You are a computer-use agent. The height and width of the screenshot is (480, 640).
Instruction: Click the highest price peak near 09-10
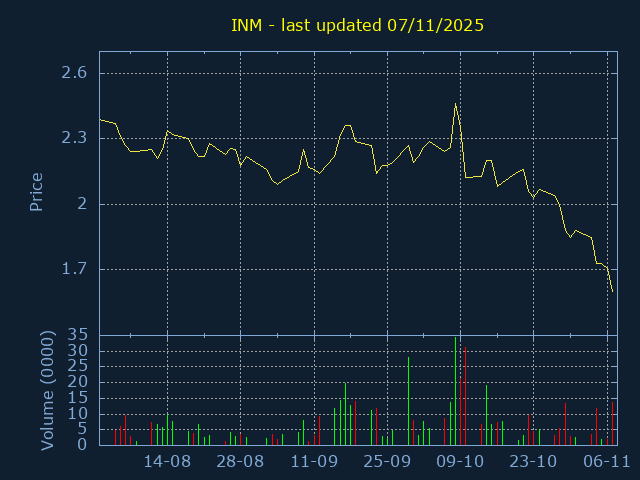coord(456,104)
